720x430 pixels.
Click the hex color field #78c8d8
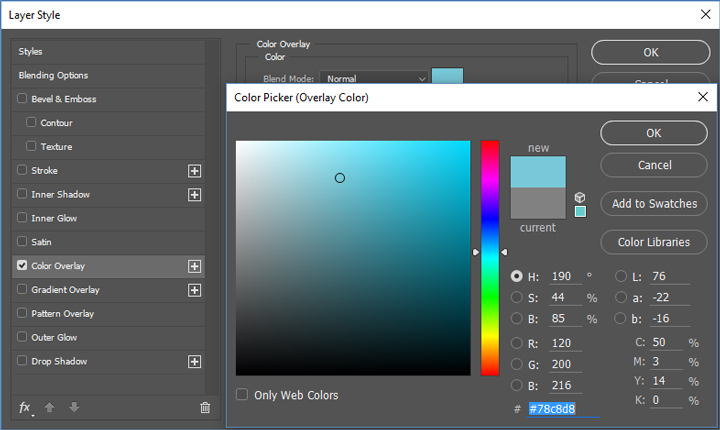click(x=563, y=409)
